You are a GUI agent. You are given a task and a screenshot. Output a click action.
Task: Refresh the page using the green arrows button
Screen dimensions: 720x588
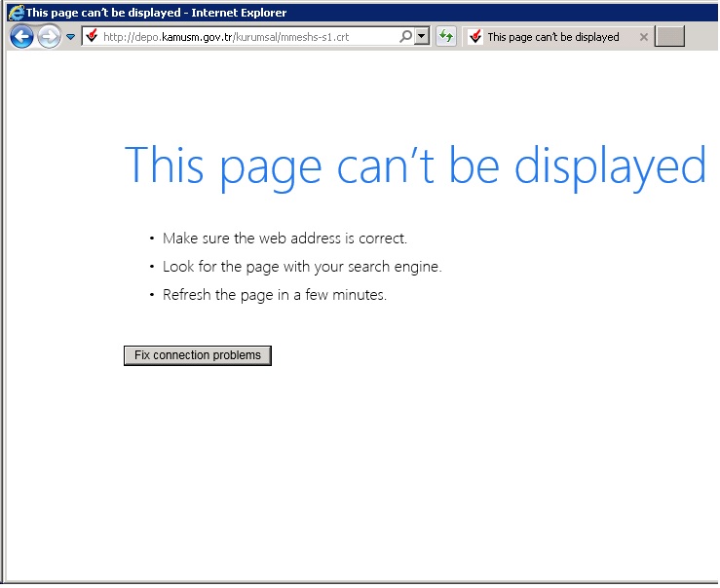click(446, 37)
